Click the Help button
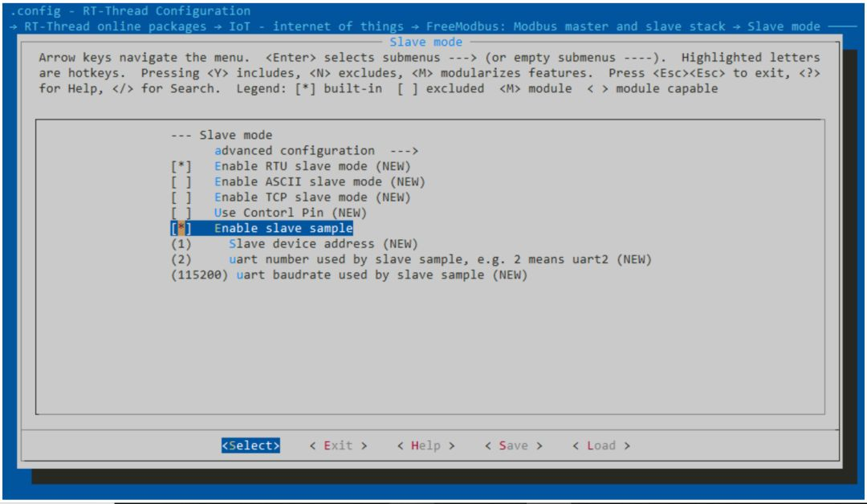The width and height of the screenshot is (867, 504). click(425, 445)
